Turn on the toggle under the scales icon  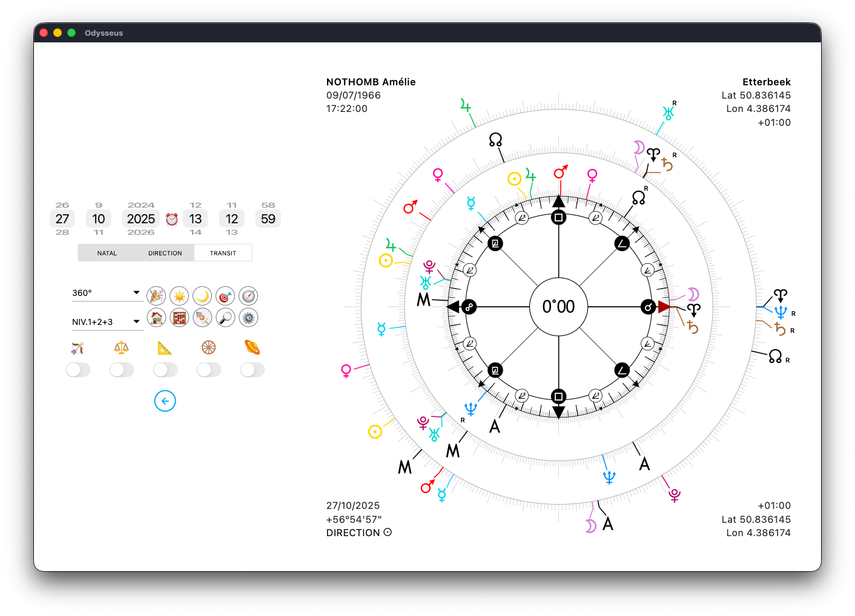coord(122,370)
